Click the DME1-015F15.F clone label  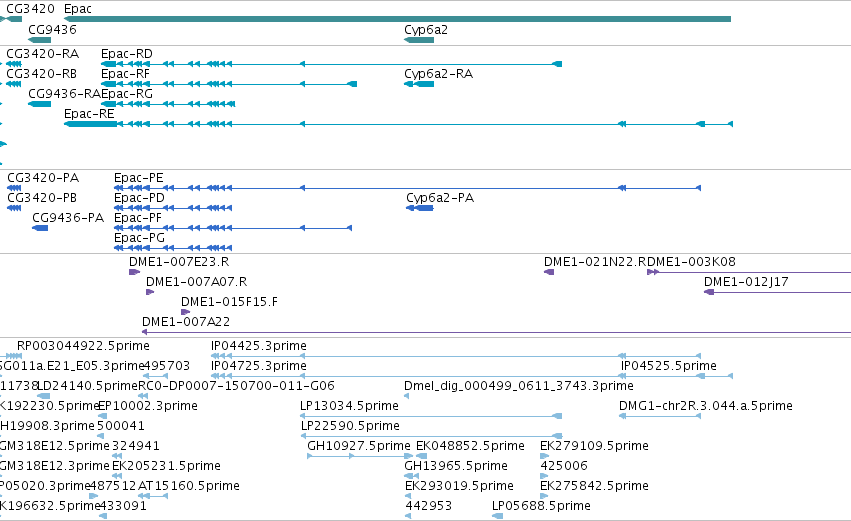click(x=229, y=302)
